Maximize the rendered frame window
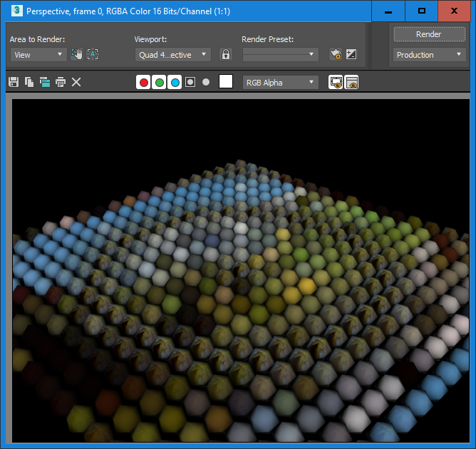Screen dimensions: 476x449 point(422,11)
